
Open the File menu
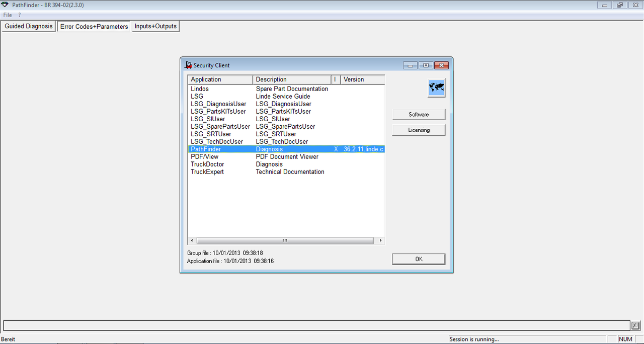point(8,15)
